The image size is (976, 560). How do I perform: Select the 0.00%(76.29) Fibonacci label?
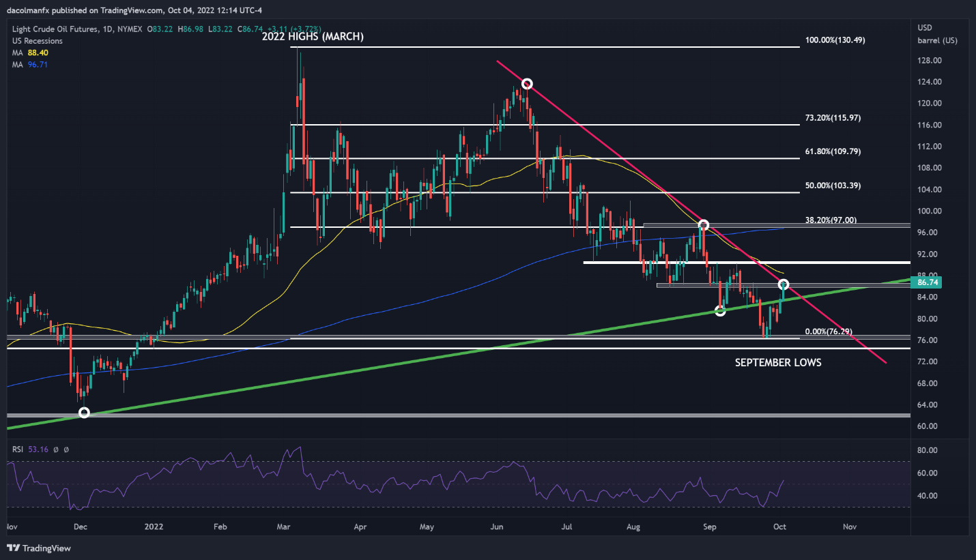829,331
